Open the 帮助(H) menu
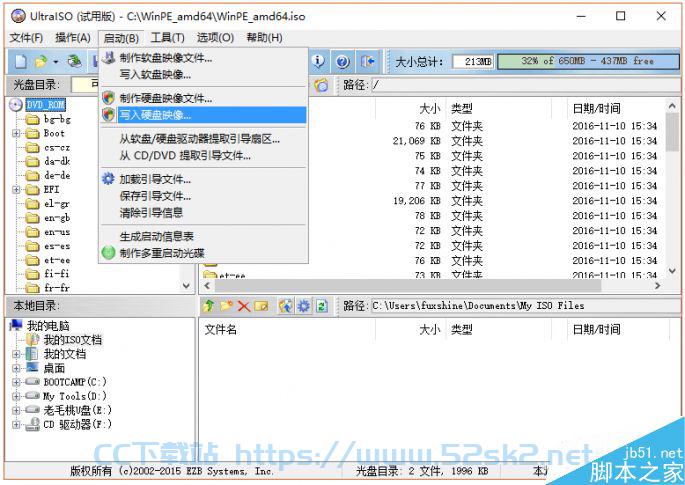This screenshot has width=685, height=485. 264,38
